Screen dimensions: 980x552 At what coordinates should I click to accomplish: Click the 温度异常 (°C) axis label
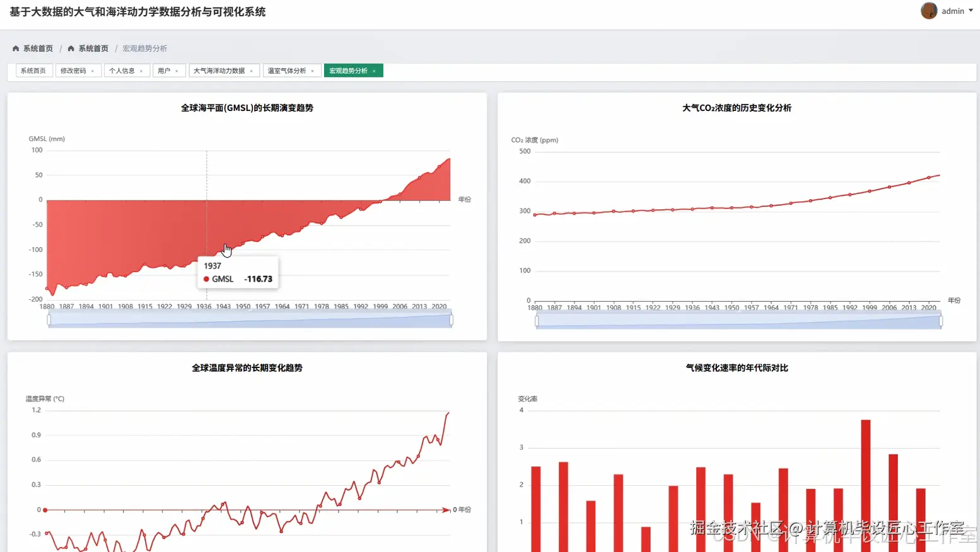pos(45,399)
